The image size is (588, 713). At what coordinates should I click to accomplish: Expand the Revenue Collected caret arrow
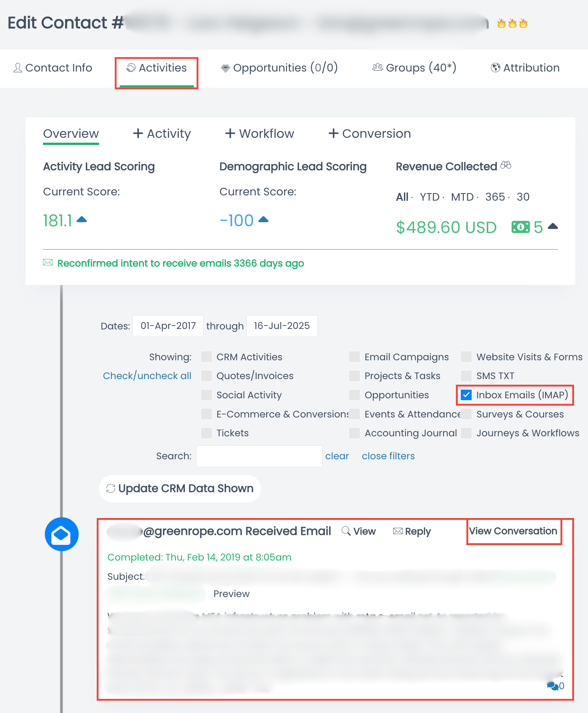553,226
